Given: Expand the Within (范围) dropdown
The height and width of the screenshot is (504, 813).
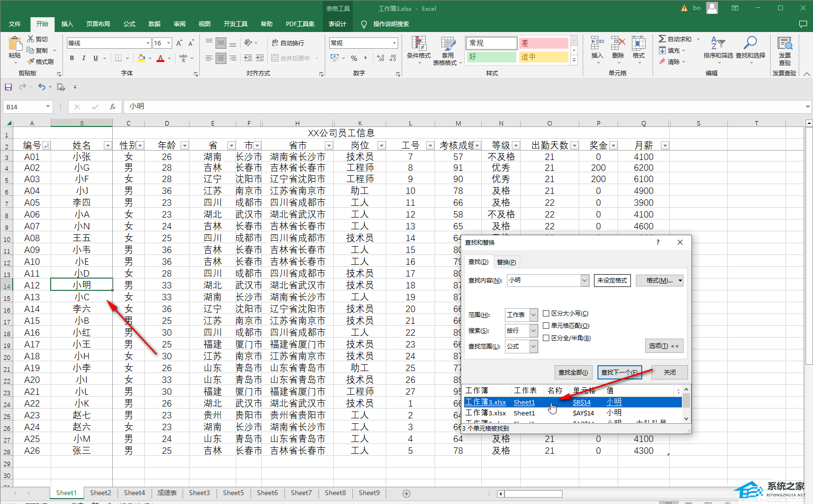Looking at the screenshot, I should point(533,315).
